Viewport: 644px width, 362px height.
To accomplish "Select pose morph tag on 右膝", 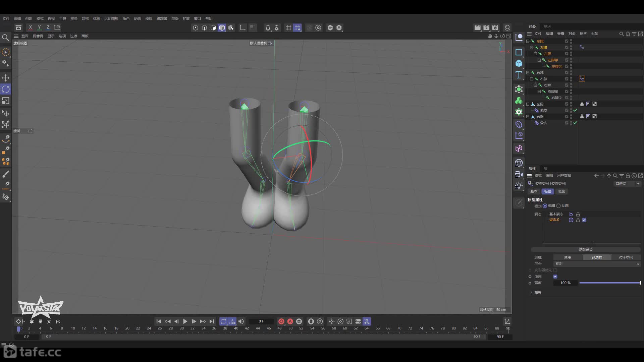I will (582, 78).
